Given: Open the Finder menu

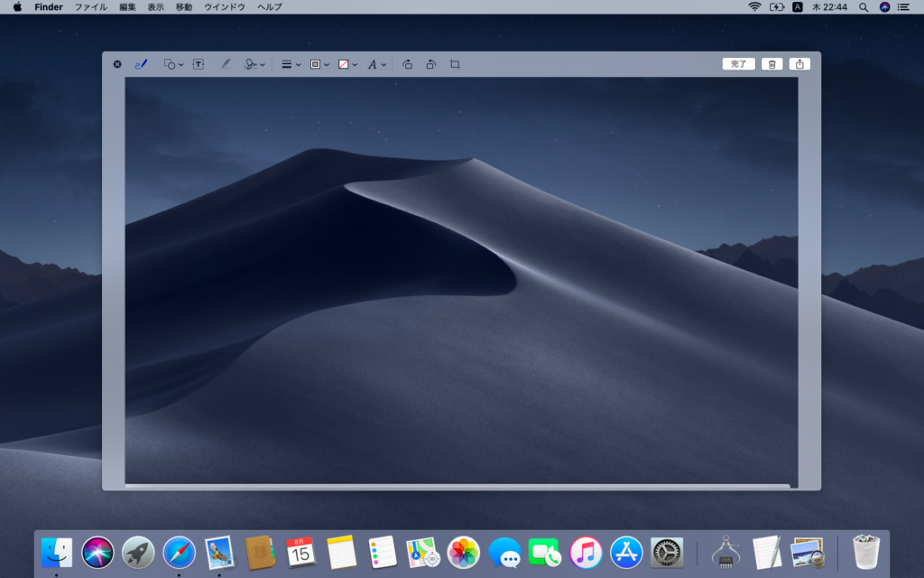Looking at the screenshot, I should (x=49, y=7).
